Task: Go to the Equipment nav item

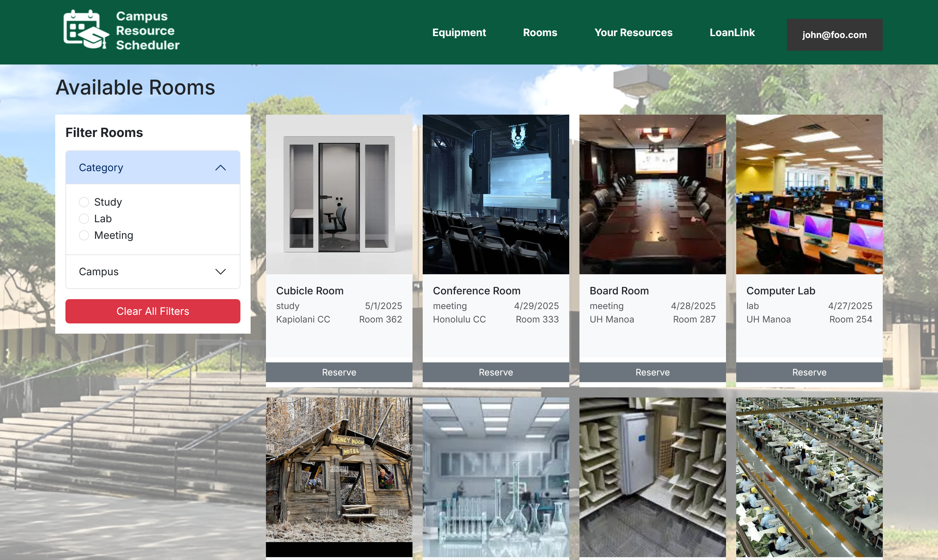Action: click(459, 33)
